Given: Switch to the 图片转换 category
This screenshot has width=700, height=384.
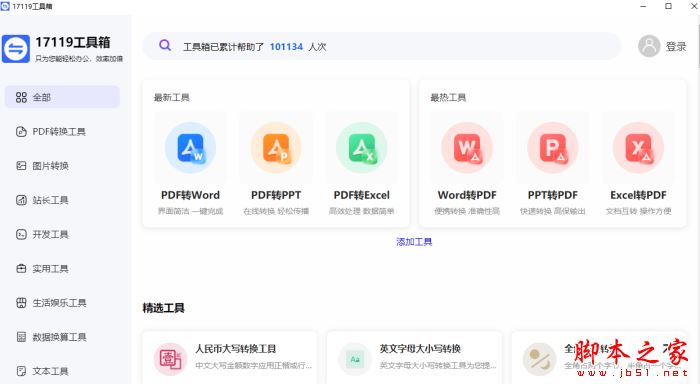Looking at the screenshot, I should 62,166.
